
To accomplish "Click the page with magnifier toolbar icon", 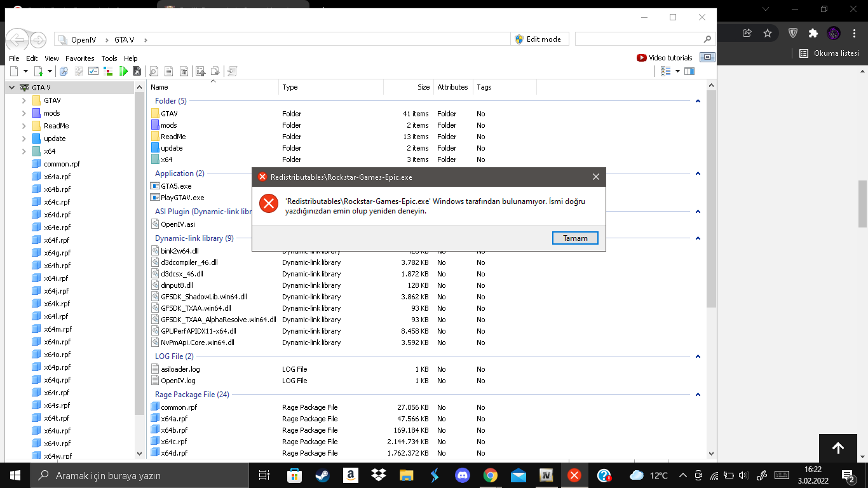I will (154, 71).
